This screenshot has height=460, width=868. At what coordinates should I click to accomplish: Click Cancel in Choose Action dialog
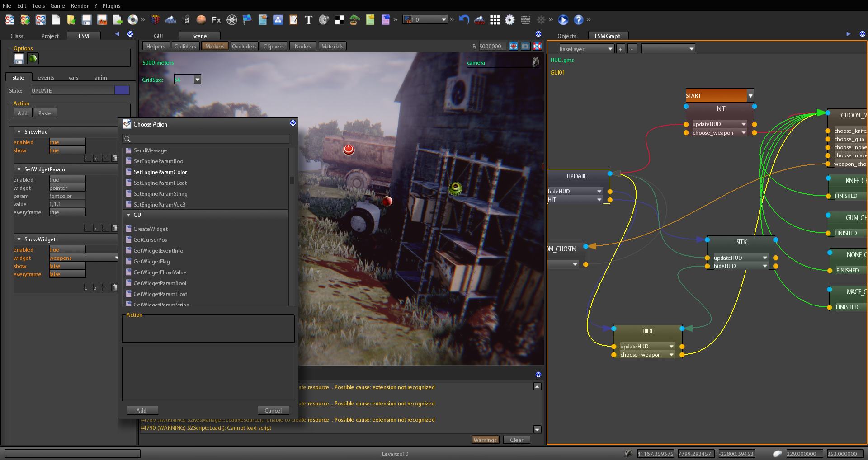coord(273,410)
